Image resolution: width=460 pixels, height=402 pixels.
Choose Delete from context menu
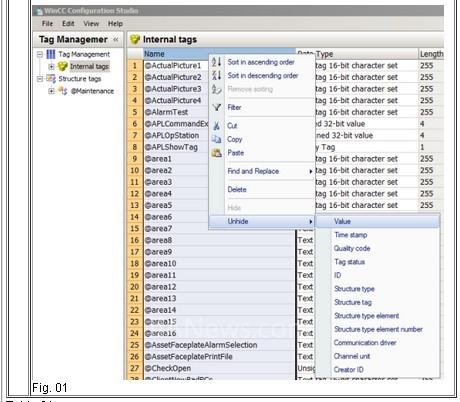[x=237, y=190]
